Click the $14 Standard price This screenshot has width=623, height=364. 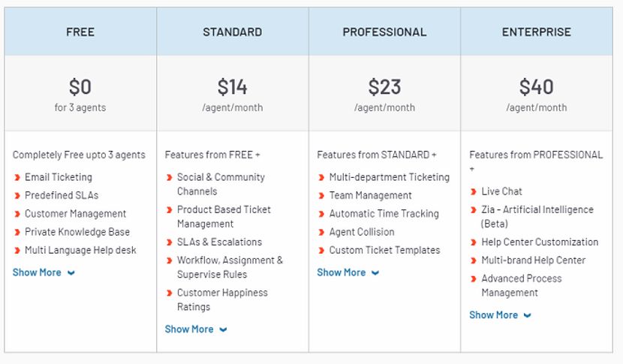point(232,87)
